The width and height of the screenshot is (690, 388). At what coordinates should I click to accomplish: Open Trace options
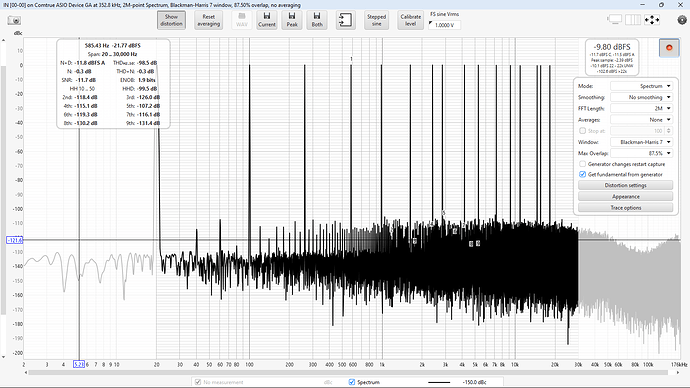click(x=625, y=208)
